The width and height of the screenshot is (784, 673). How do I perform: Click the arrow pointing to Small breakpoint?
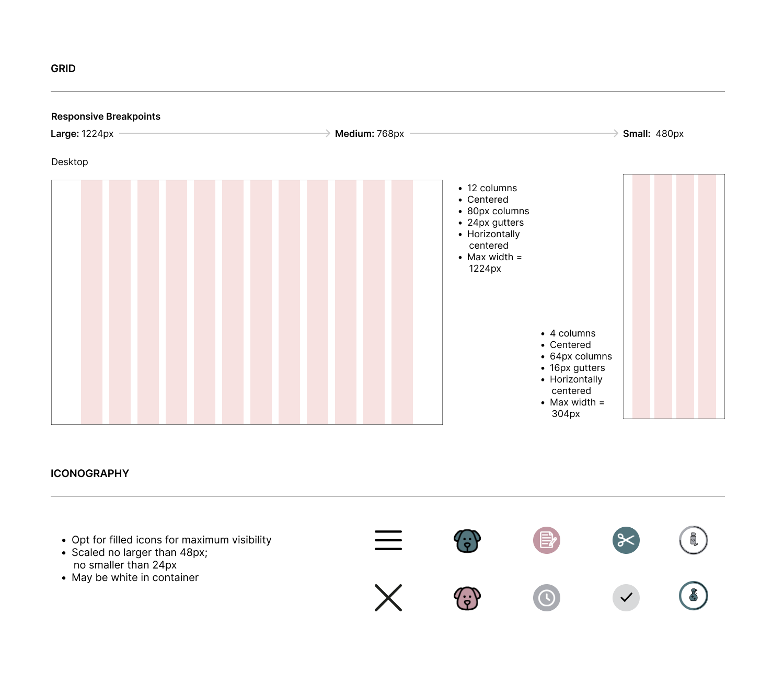pos(514,133)
